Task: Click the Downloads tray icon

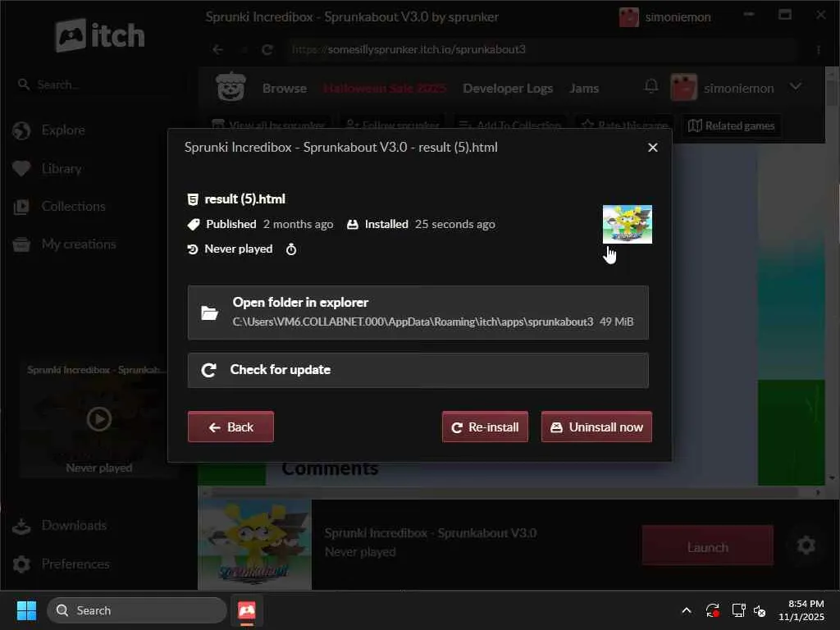Action: [21, 526]
